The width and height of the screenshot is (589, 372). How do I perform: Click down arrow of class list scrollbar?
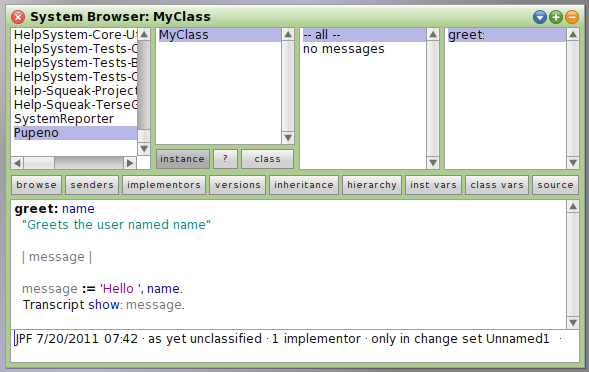288,138
